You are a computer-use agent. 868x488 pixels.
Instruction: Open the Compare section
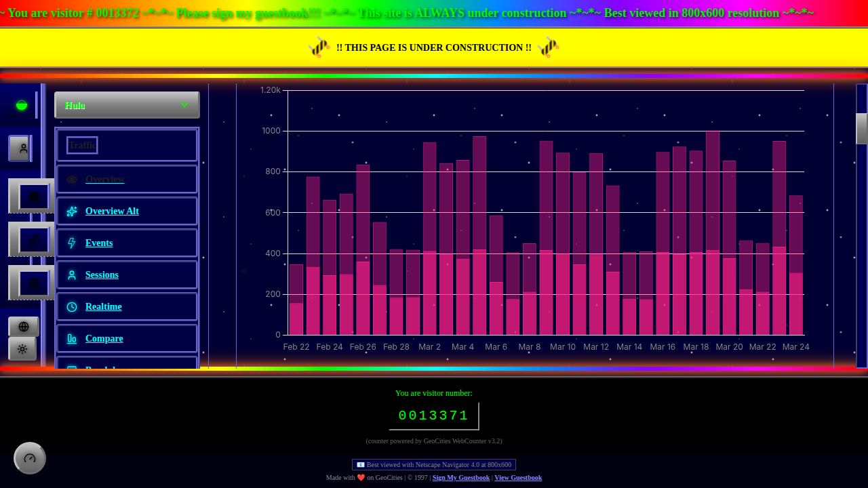(x=104, y=338)
